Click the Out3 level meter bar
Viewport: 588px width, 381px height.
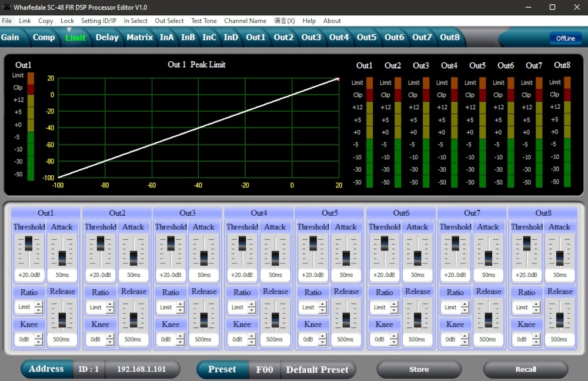click(426, 132)
